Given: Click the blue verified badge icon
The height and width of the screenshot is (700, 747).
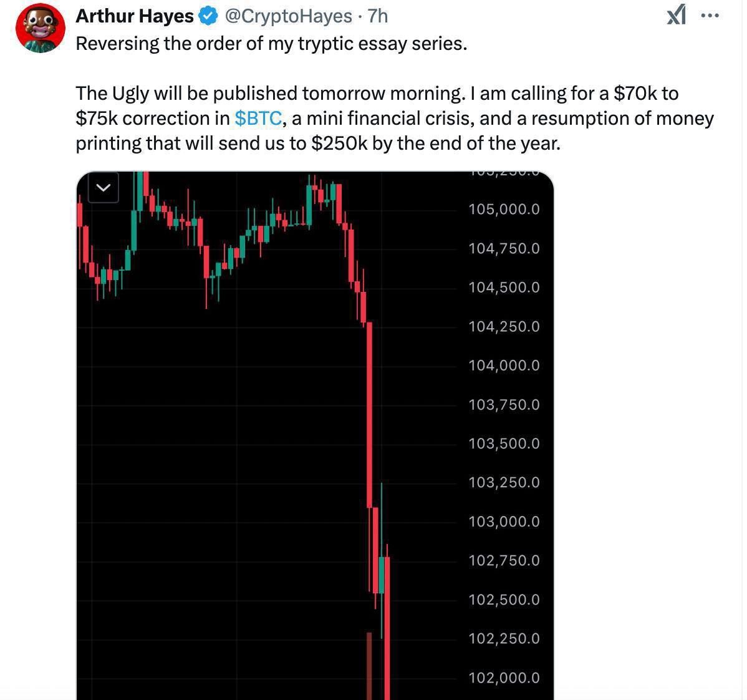Looking at the screenshot, I should click(x=208, y=16).
